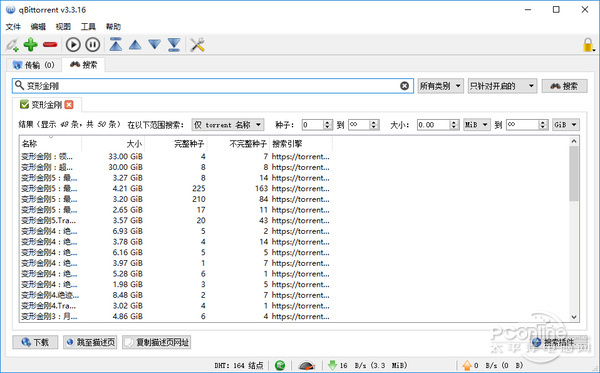Select the 4.86 GiB 变形金刚3 row
This screenshot has width=600, height=373.
(176, 316)
